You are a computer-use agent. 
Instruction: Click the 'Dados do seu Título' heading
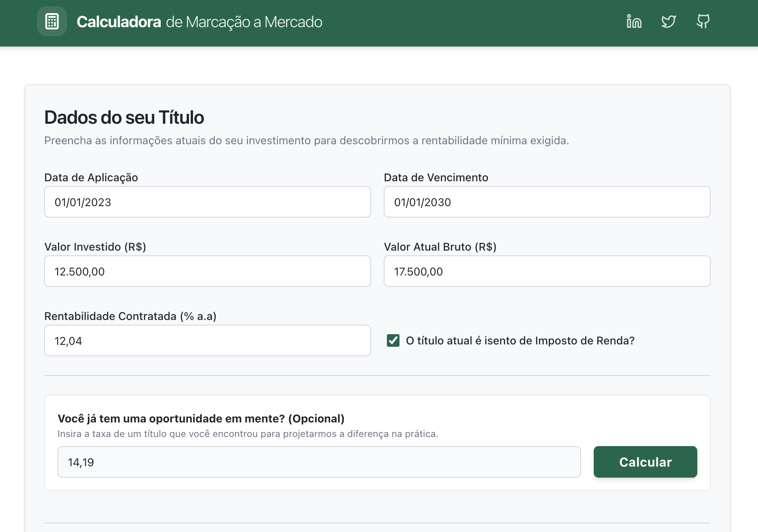(x=124, y=117)
